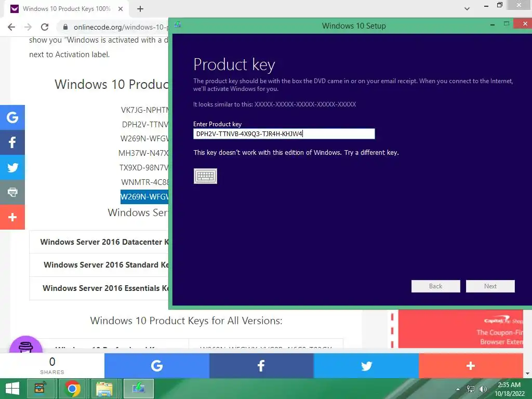Click the padlock site info icon
Screen dimensions: 532x399
click(65, 27)
